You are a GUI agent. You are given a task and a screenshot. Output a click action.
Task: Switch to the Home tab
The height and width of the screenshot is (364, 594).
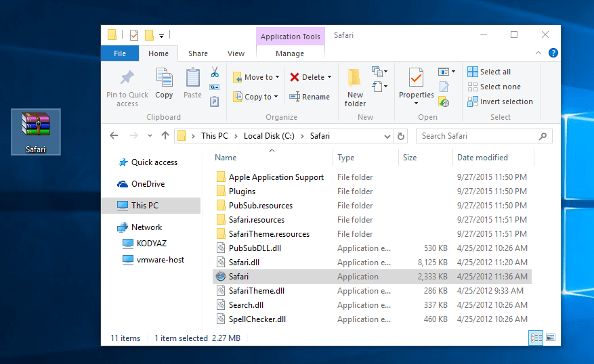pos(158,53)
